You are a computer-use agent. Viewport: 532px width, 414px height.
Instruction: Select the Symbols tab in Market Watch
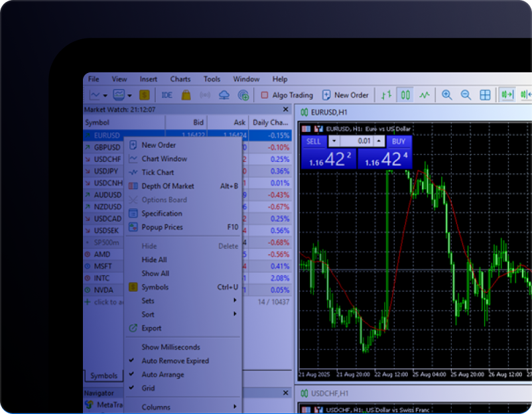(103, 376)
